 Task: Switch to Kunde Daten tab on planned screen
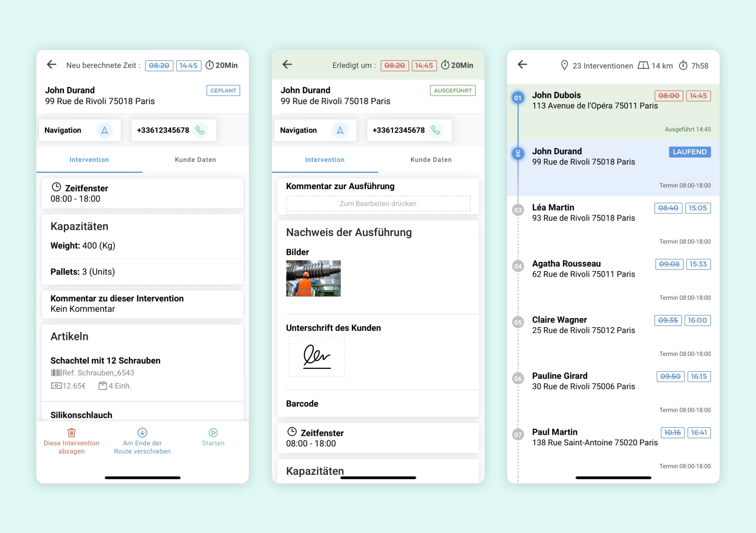point(195,160)
